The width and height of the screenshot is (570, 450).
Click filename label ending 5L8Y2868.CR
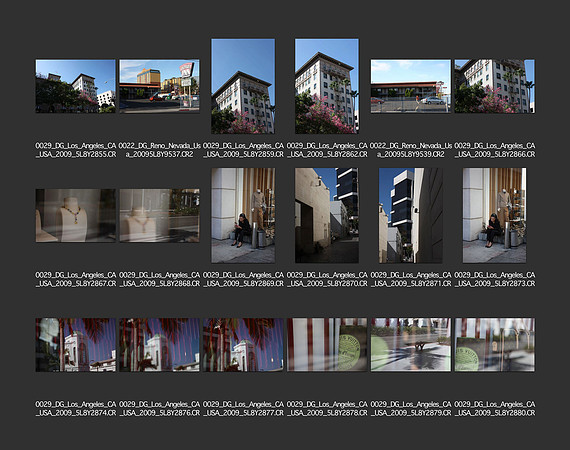tap(160, 279)
